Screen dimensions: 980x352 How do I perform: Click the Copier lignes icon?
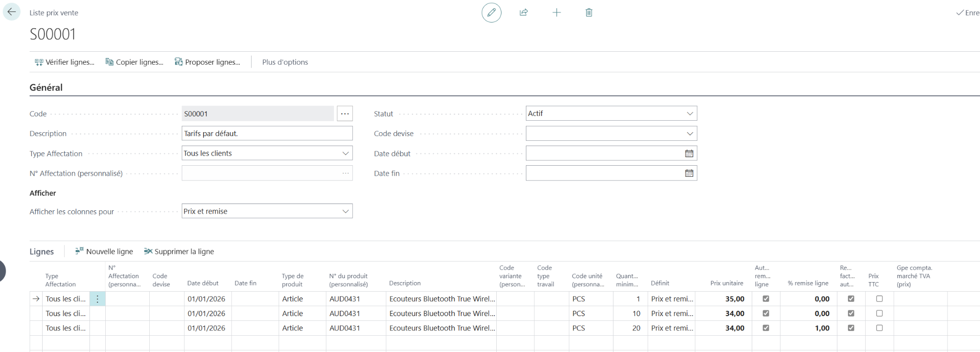tap(110, 62)
